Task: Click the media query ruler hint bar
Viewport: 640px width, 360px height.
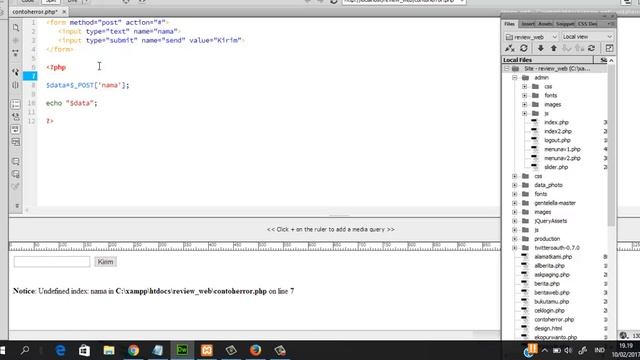Action: tap(331, 229)
